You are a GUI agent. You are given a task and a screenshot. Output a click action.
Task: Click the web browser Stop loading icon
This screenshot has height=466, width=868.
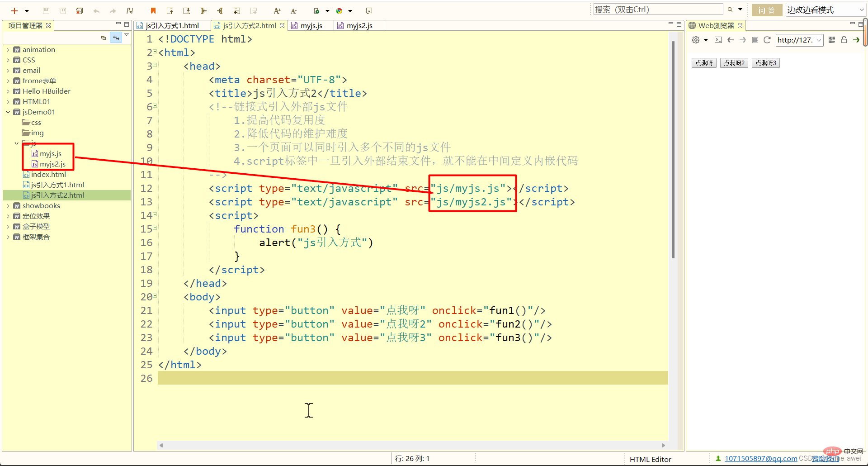coord(755,40)
